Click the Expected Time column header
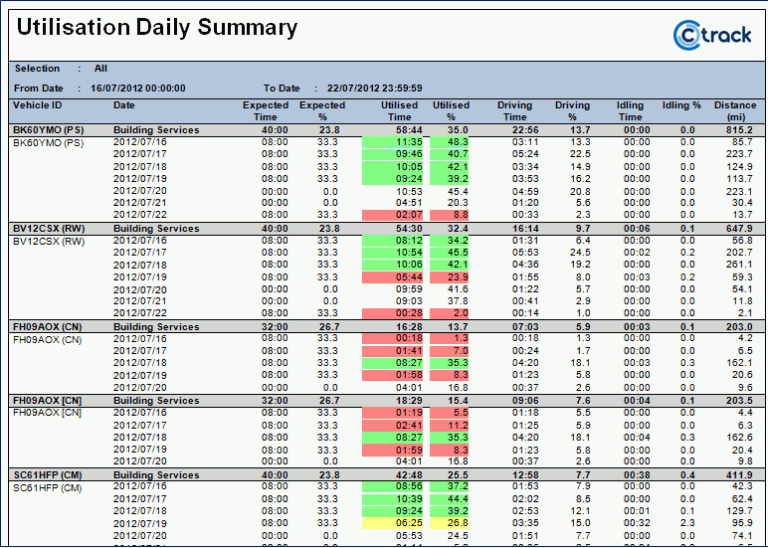This screenshot has height=548, width=768. (265, 111)
